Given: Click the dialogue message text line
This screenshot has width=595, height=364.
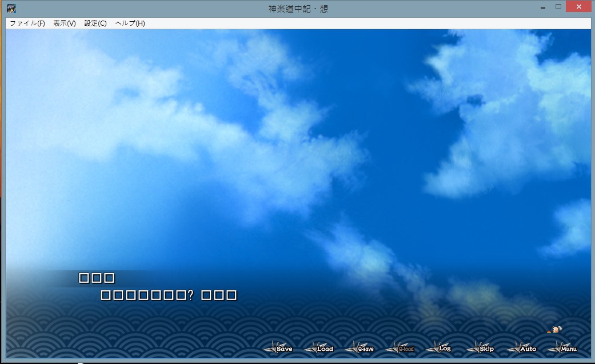Looking at the screenshot, I should pos(169,295).
